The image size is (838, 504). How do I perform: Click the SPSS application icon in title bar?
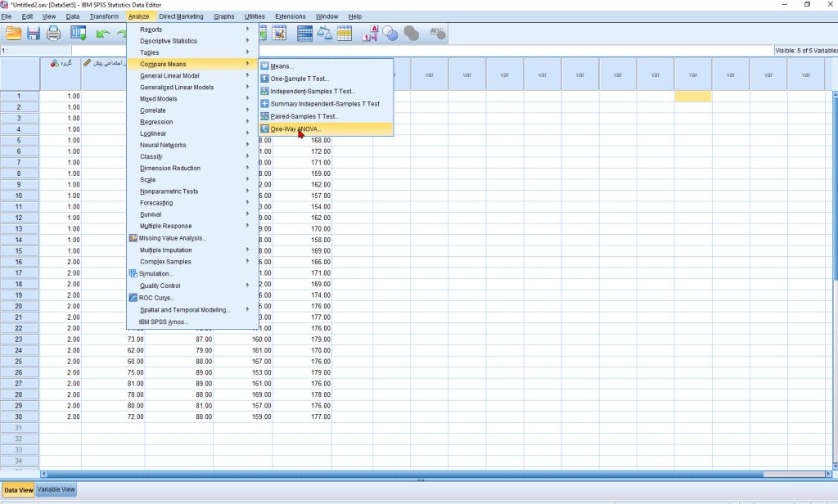tap(4, 5)
